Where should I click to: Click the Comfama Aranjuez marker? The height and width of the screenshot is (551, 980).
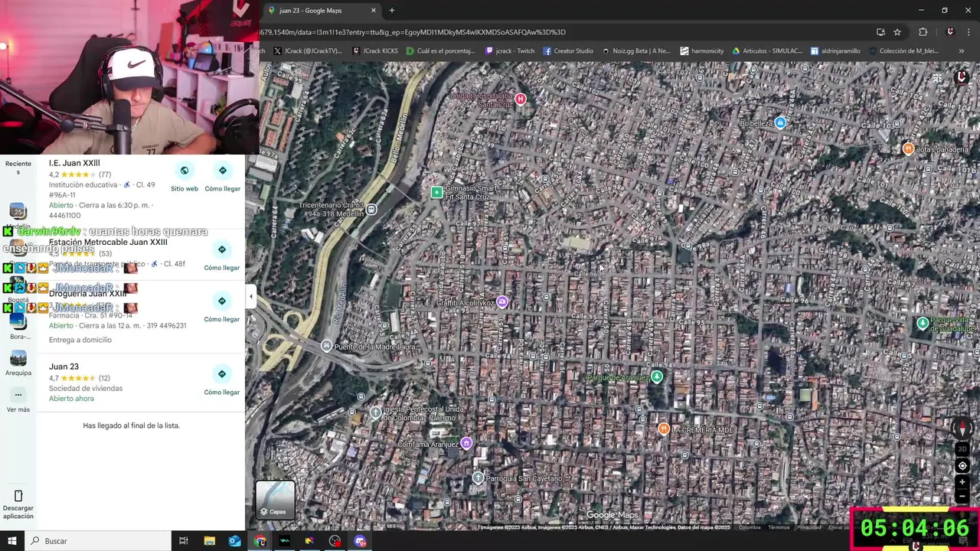tap(466, 443)
